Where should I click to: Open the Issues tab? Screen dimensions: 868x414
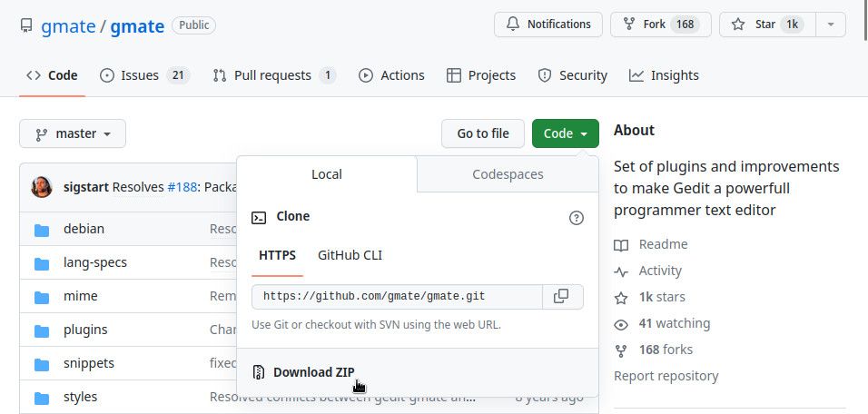tap(145, 75)
